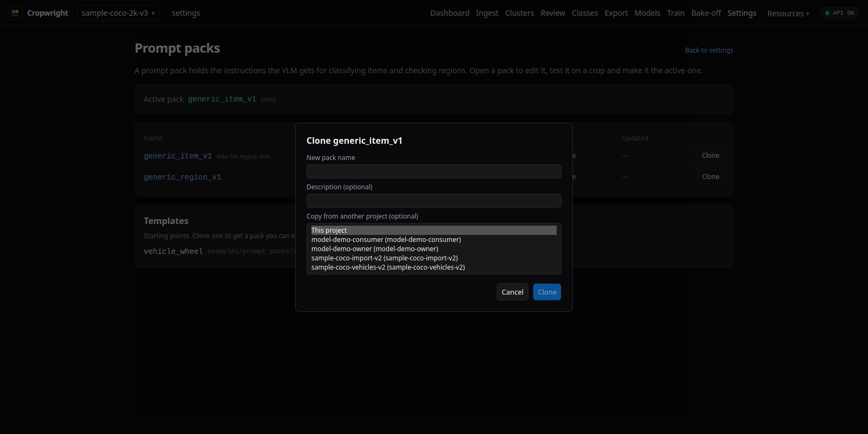Go to the Ingest page
The image size is (868, 434).
coord(487,13)
